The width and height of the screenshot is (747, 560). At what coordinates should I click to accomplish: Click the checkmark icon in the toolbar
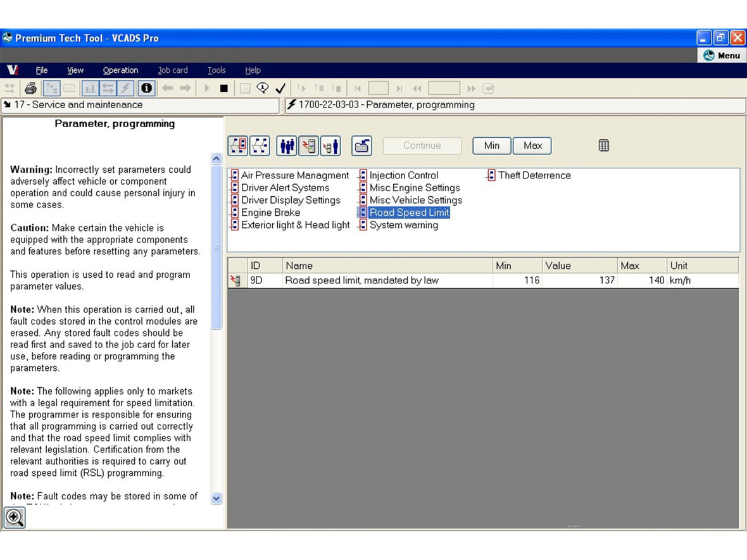click(280, 88)
